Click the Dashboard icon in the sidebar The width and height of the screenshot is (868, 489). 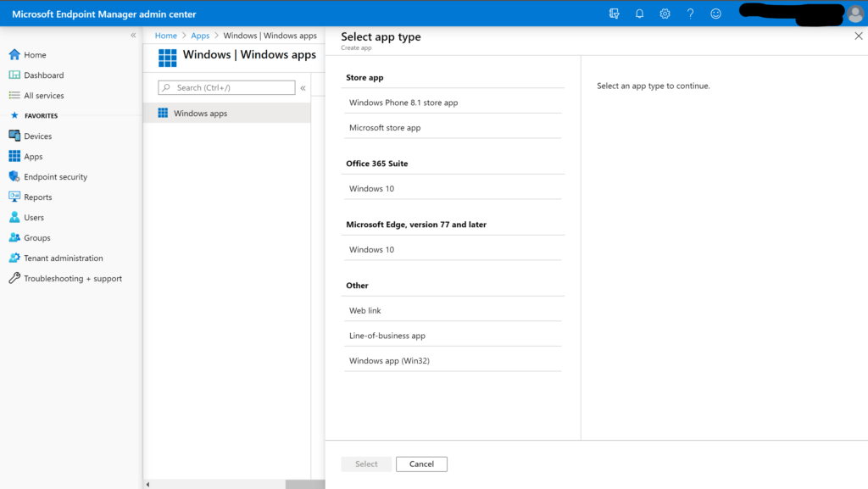[x=14, y=75]
